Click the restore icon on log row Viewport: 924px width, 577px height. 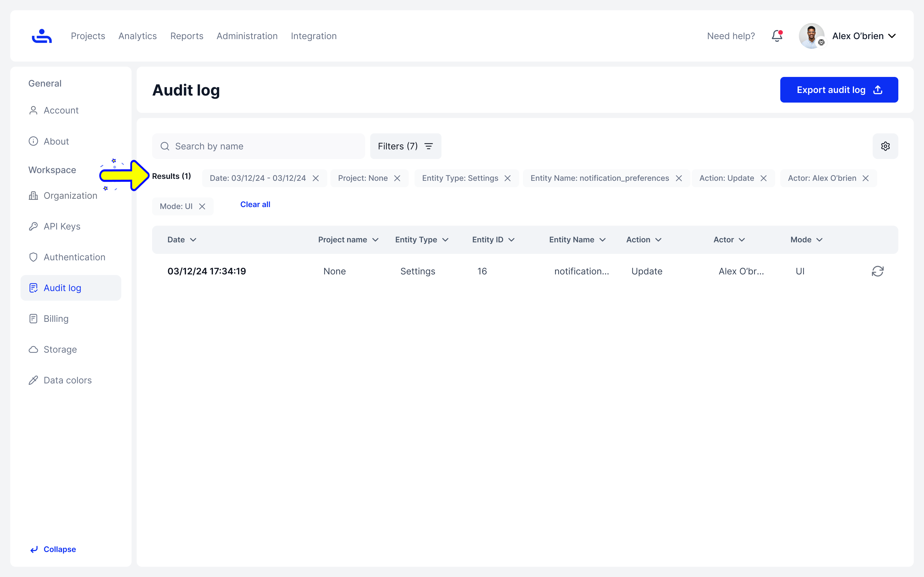pyautogui.click(x=877, y=271)
